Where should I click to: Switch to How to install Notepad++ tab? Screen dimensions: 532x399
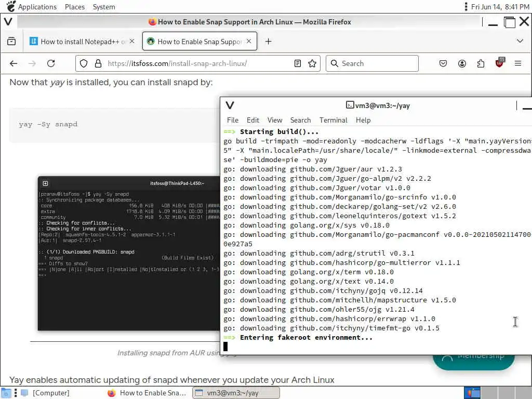tap(82, 42)
